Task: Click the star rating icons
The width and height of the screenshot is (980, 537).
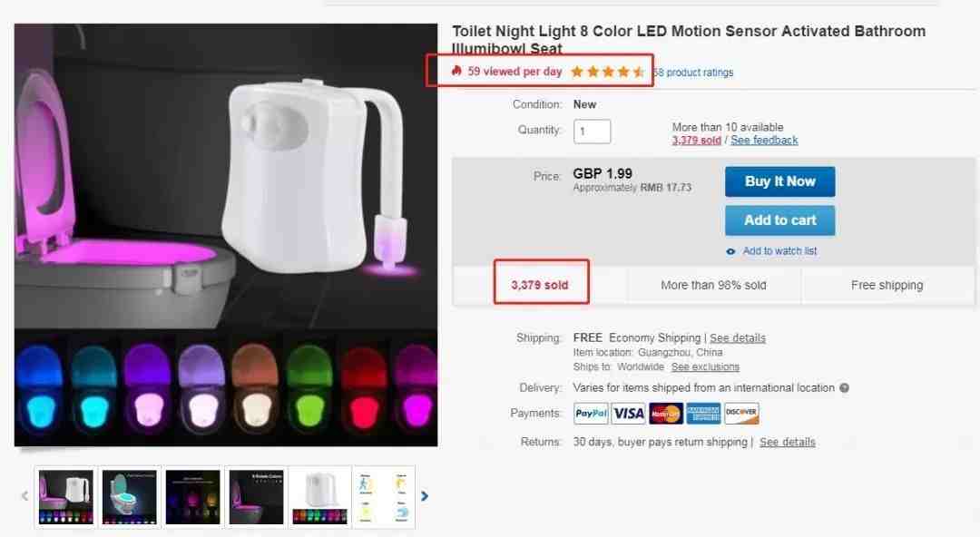Action: pyautogui.click(x=607, y=72)
